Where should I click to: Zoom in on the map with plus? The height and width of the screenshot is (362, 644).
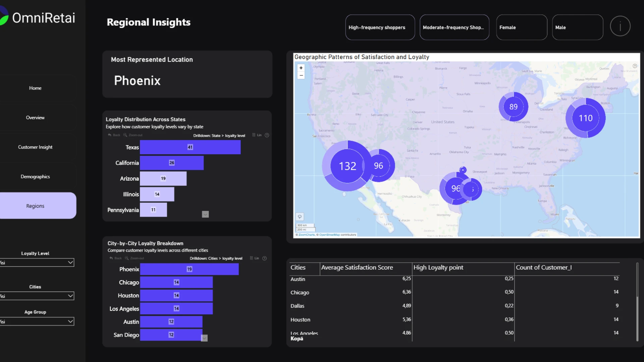click(x=301, y=68)
